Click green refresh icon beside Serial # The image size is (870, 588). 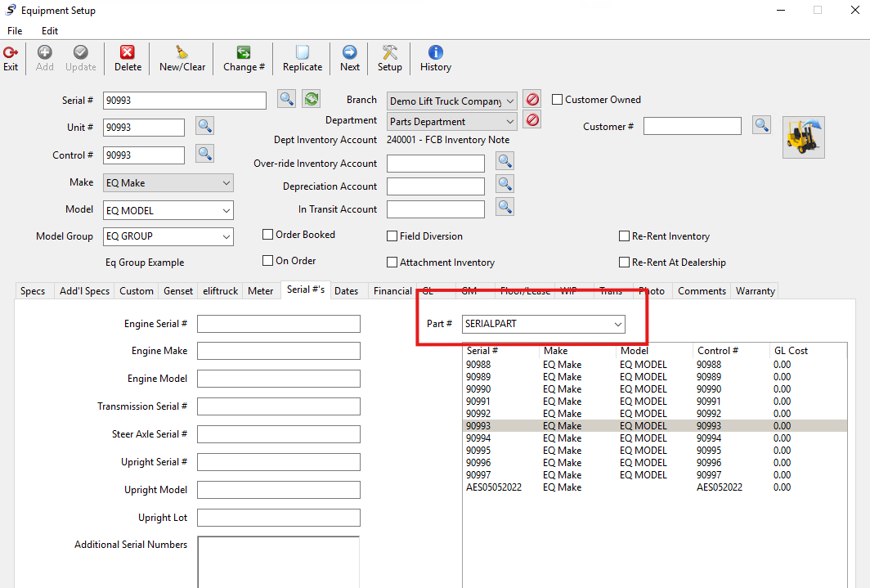tap(312, 99)
